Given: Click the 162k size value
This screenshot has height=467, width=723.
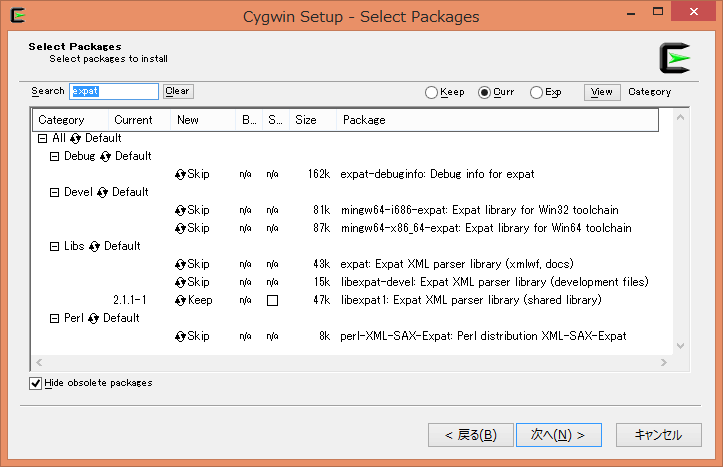Looking at the screenshot, I should click(x=319, y=174).
